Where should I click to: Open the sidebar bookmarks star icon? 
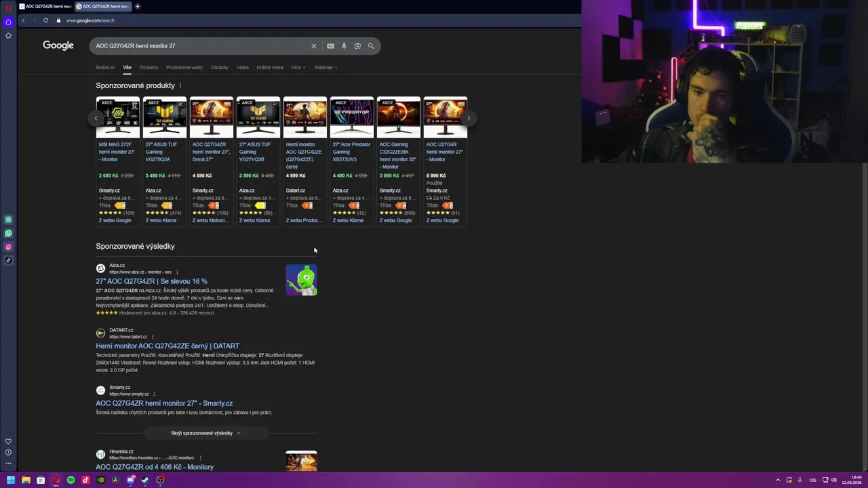coord(8,35)
